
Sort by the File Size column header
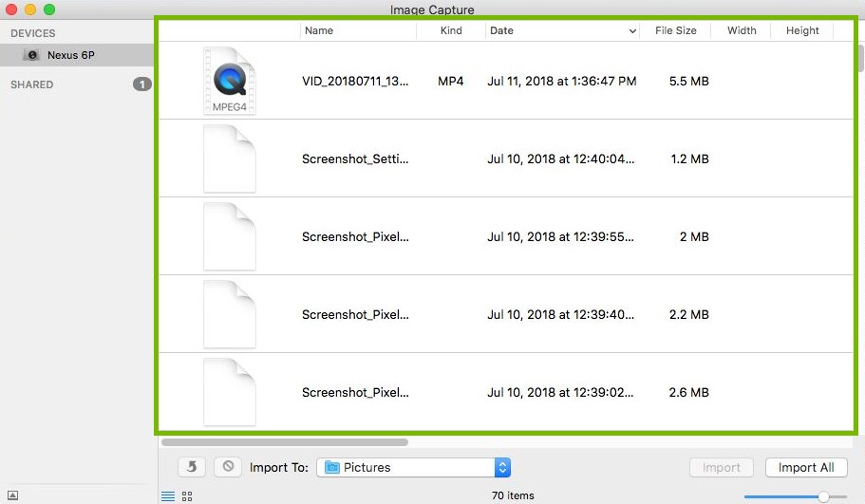675,30
